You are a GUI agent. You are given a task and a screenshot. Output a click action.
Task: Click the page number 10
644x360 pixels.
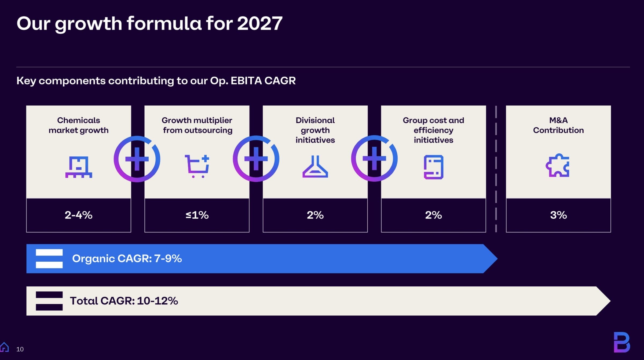[x=20, y=349]
